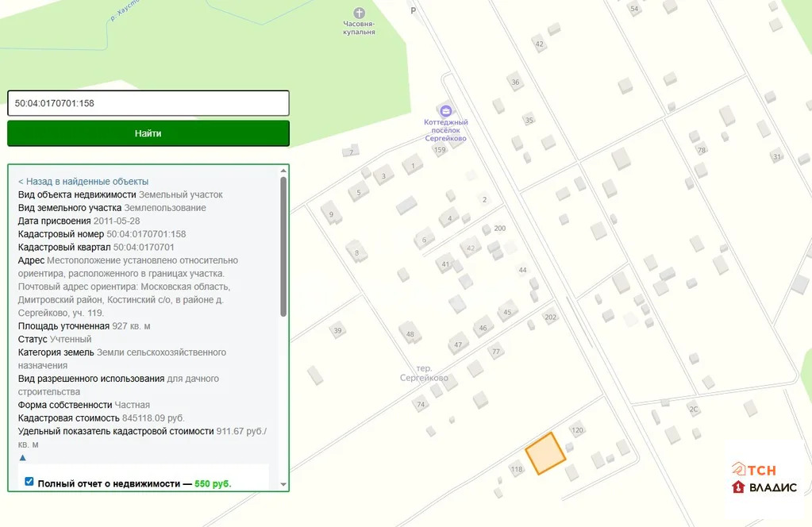Click the info panel scroll-down arrow
Screen dimensions: 812x527
(x=283, y=485)
